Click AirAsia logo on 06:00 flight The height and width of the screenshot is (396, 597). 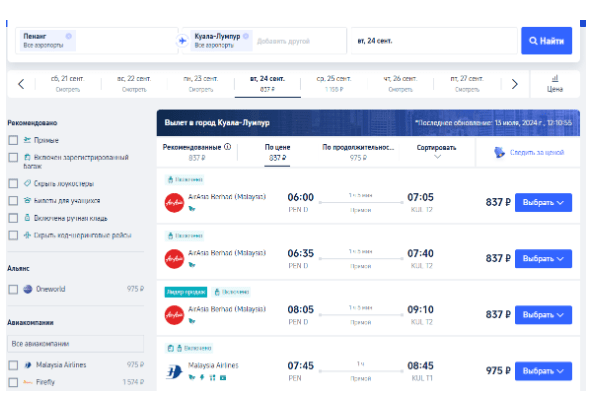pos(174,203)
